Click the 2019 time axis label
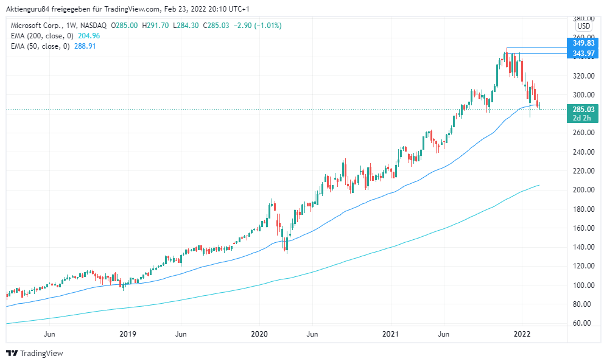Viewport: 607px width, 364px height. pos(128,334)
